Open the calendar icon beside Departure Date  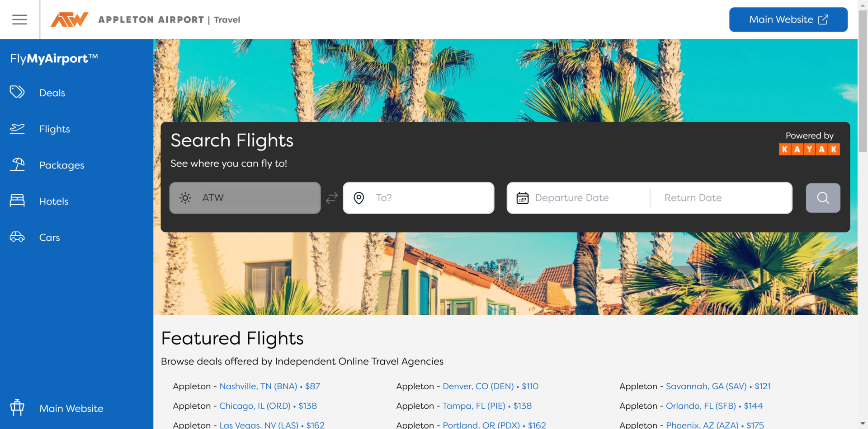coord(523,198)
